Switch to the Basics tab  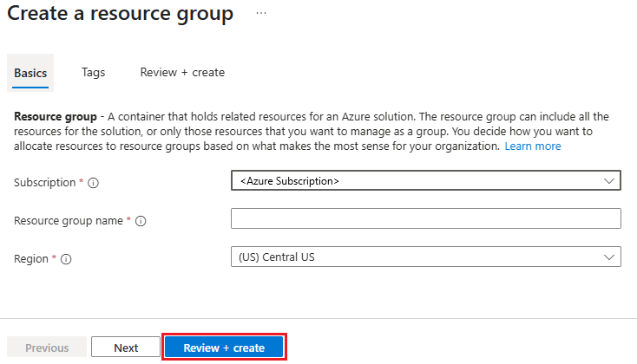(30, 73)
